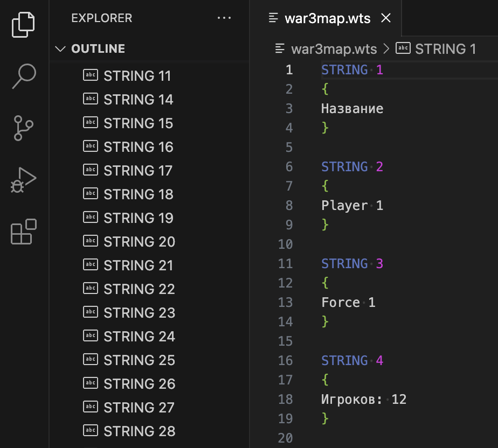The image size is (498, 448).
Task: Select STRING 14 in the outline
Action: click(x=139, y=100)
